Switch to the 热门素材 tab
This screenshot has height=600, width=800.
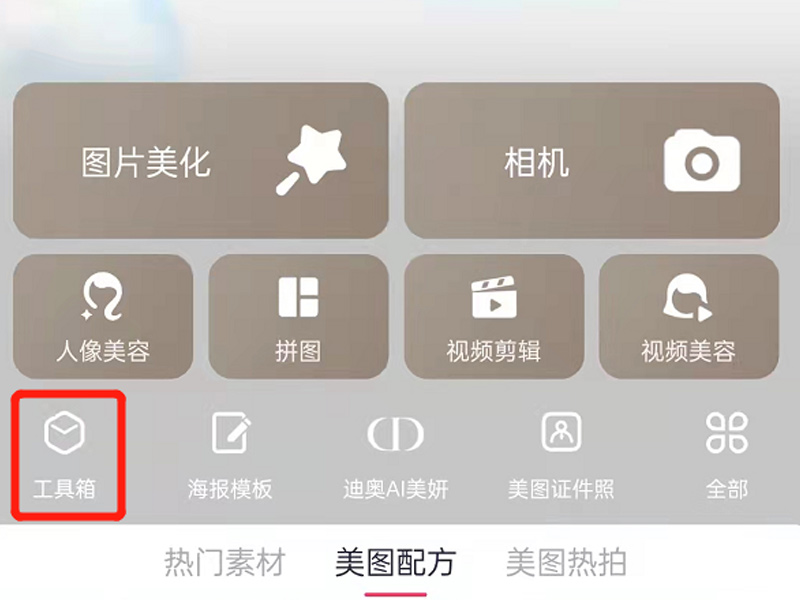pyautogui.click(x=224, y=562)
